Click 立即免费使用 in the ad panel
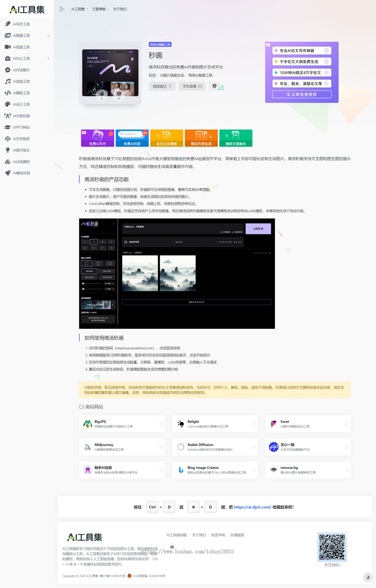This screenshot has height=588, width=376. tap(302, 94)
